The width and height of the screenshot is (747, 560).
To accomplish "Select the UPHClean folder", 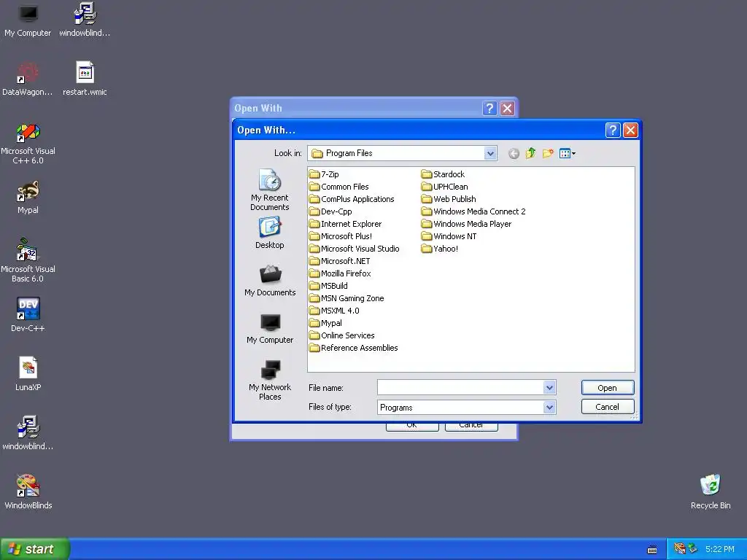I will coord(445,187).
